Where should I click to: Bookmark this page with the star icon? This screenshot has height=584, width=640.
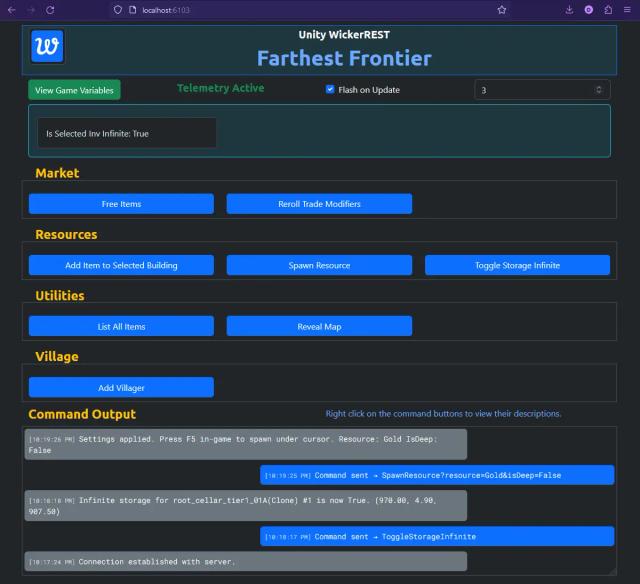[x=502, y=10]
